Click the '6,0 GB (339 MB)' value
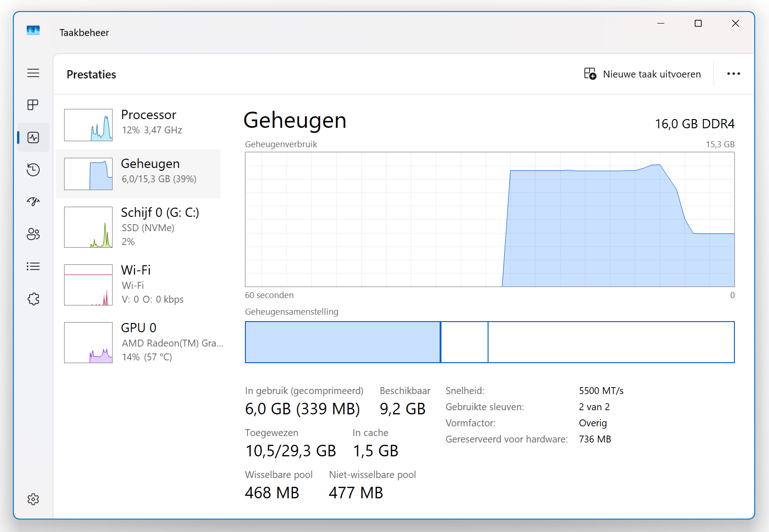 click(x=302, y=409)
